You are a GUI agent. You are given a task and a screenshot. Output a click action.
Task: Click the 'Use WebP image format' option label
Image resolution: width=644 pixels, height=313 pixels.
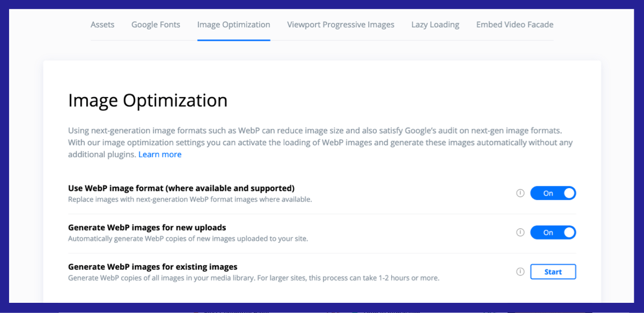[x=181, y=189]
